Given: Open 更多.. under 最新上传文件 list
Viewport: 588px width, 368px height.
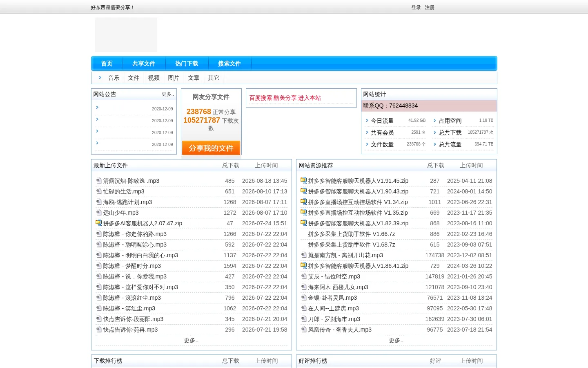Looking at the screenshot, I should (x=191, y=340).
